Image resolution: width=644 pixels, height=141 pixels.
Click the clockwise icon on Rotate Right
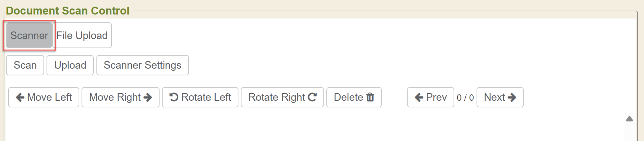click(312, 97)
